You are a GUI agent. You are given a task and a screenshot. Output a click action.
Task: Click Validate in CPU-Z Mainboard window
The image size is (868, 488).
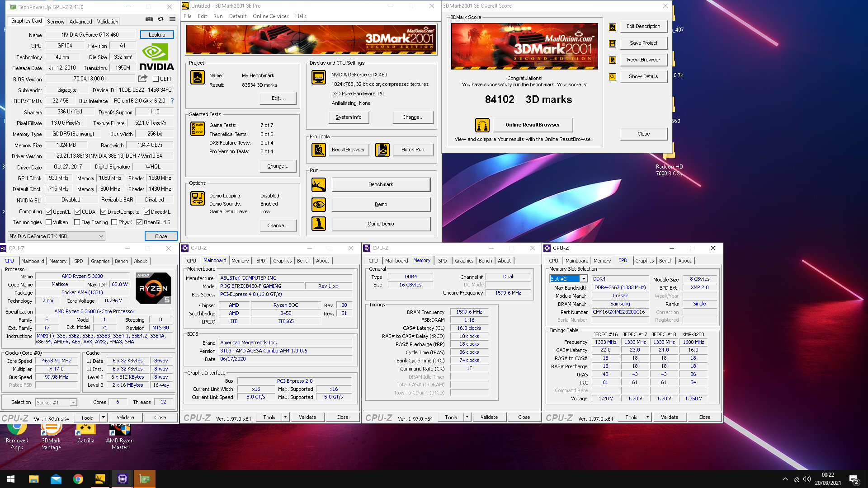click(307, 417)
